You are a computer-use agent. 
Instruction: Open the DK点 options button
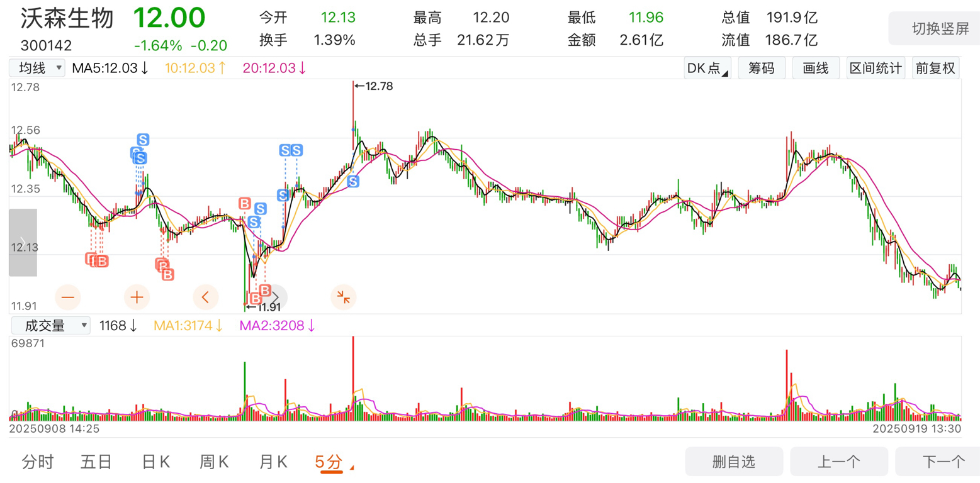(x=707, y=69)
